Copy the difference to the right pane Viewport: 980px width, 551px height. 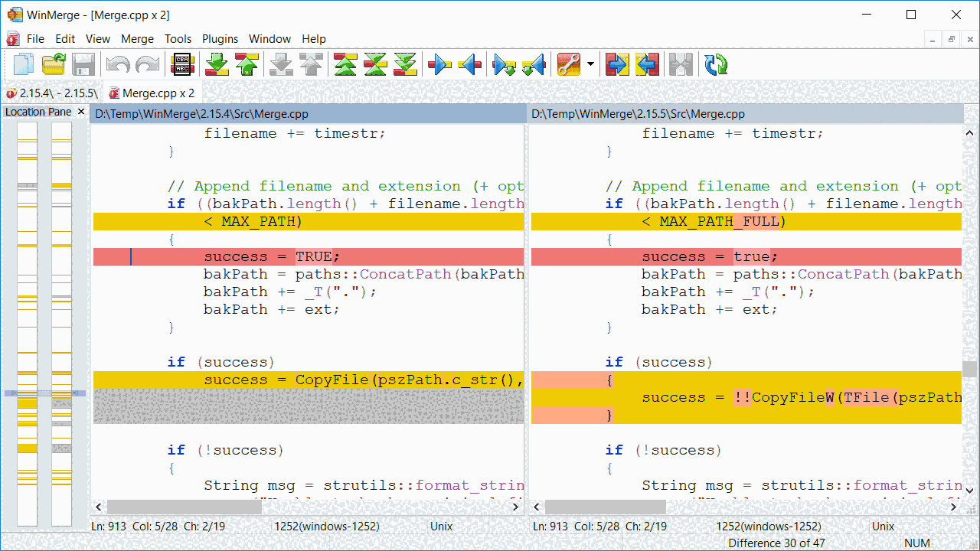[439, 64]
